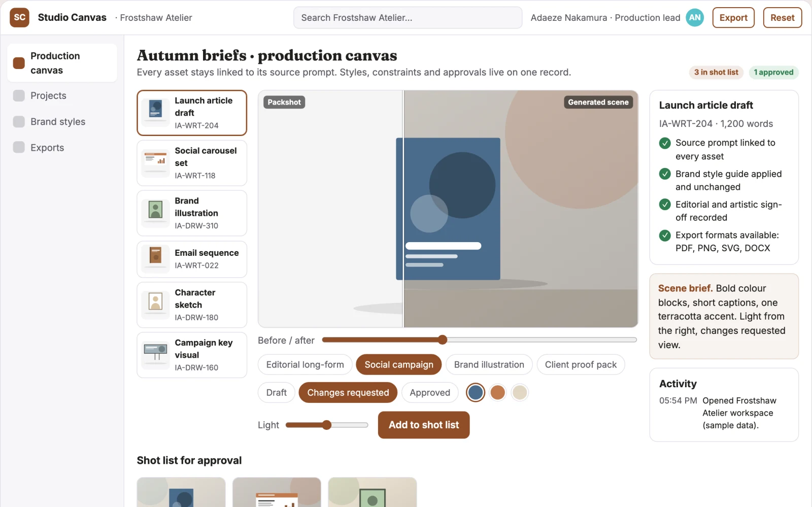Choose the Brand illustration preset chip

pyautogui.click(x=489, y=364)
